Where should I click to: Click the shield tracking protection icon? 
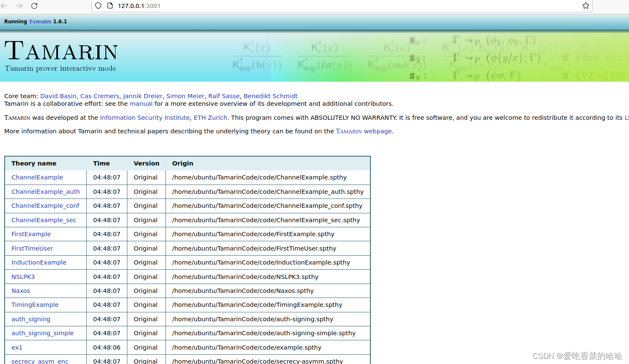[98, 6]
